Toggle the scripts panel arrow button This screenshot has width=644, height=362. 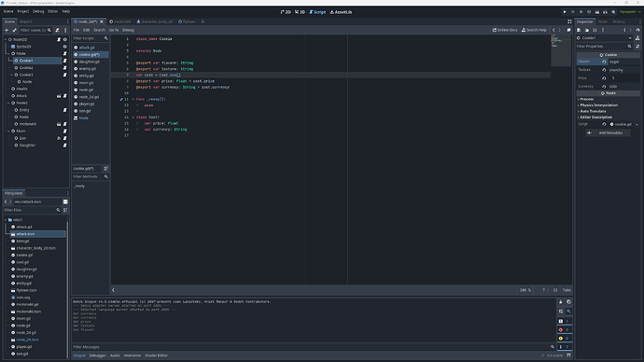click(113, 290)
